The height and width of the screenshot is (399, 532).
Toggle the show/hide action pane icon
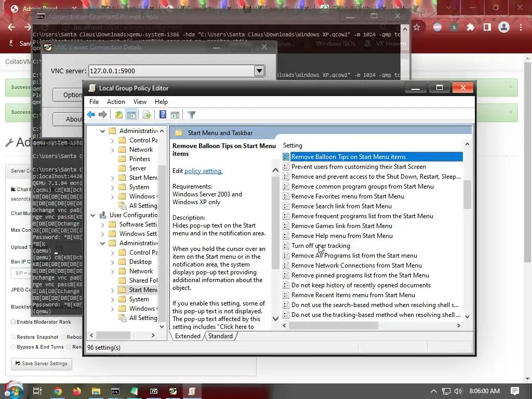pos(175,115)
